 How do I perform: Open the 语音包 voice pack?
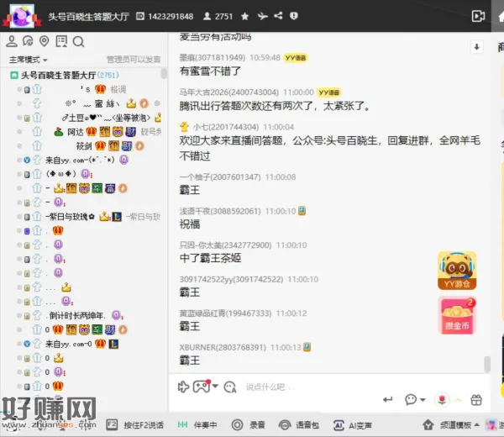click(299, 425)
